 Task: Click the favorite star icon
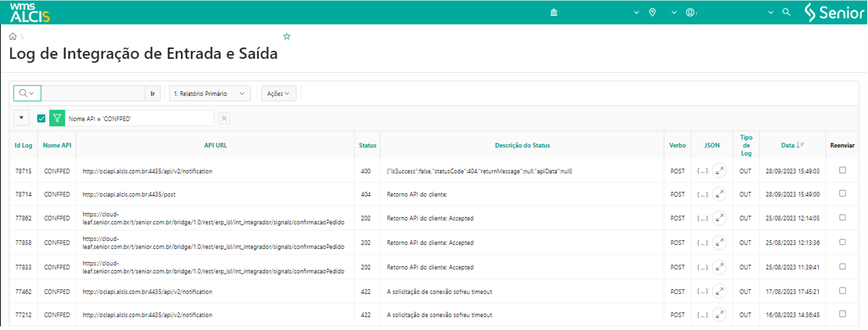pos(287,36)
